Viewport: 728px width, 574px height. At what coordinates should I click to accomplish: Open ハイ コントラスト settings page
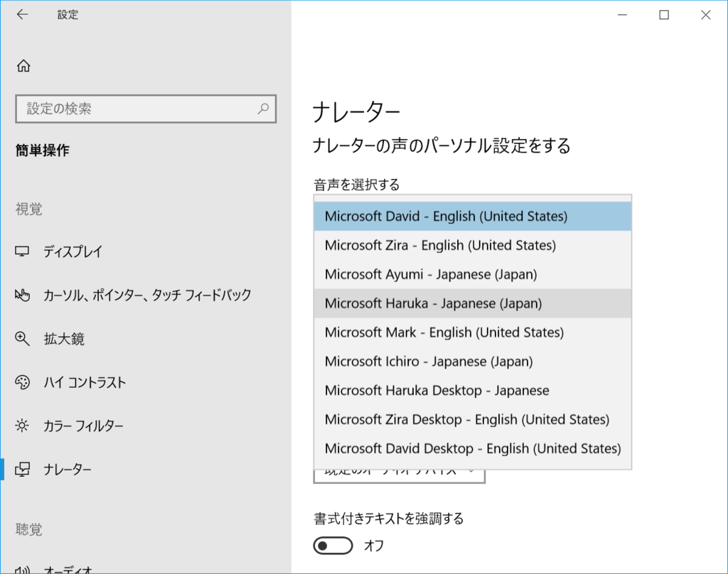pos(145,382)
